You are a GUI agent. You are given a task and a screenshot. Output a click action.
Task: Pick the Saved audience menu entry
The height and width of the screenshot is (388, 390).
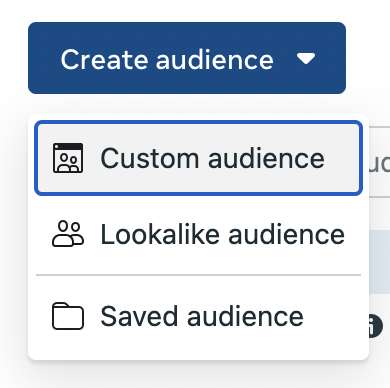pyautogui.click(x=198, y=316)
